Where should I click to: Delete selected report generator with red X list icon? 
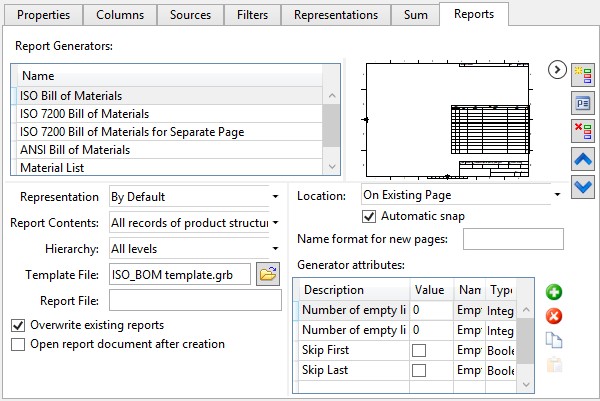(x=583, y=131)
